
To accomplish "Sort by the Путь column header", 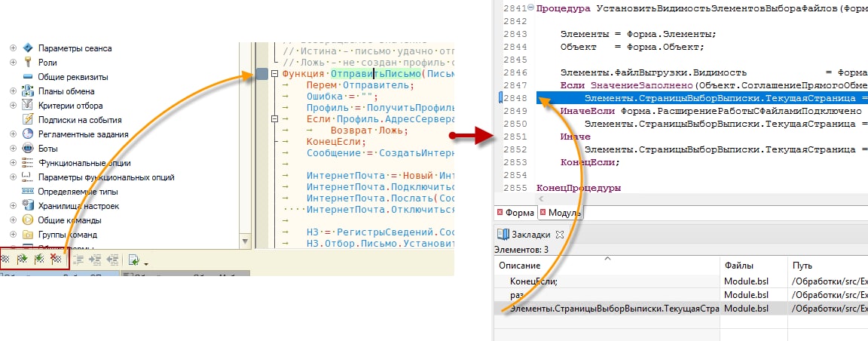I will (827, 266).
